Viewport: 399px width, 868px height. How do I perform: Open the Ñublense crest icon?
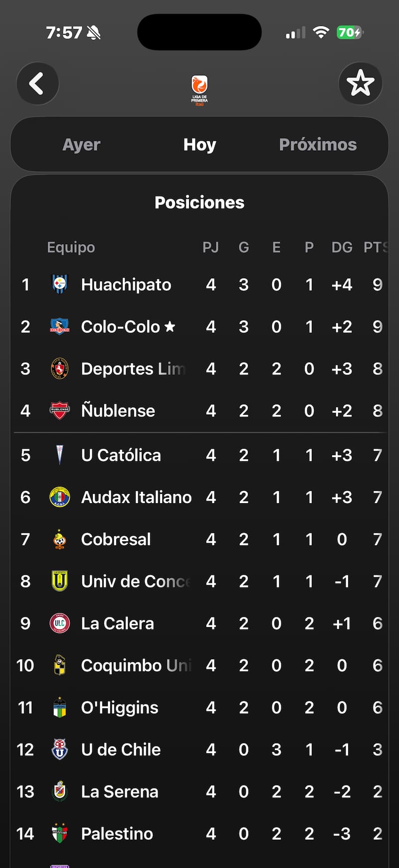(60, 411)
